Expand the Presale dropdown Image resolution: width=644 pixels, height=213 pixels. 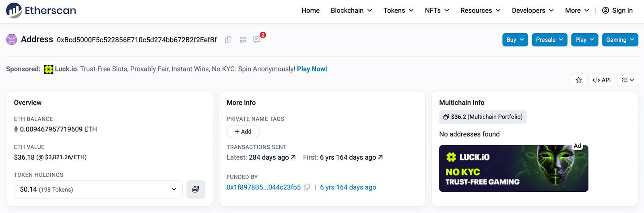click(x=549, y=40)
